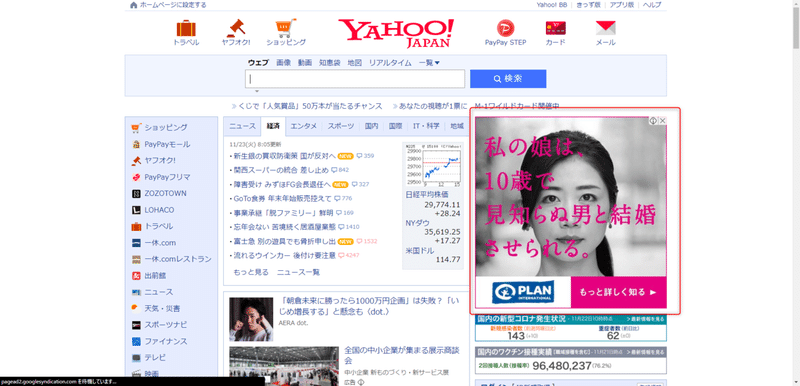Open スポーツナビ in the sidebar

(x=165, y=325)
